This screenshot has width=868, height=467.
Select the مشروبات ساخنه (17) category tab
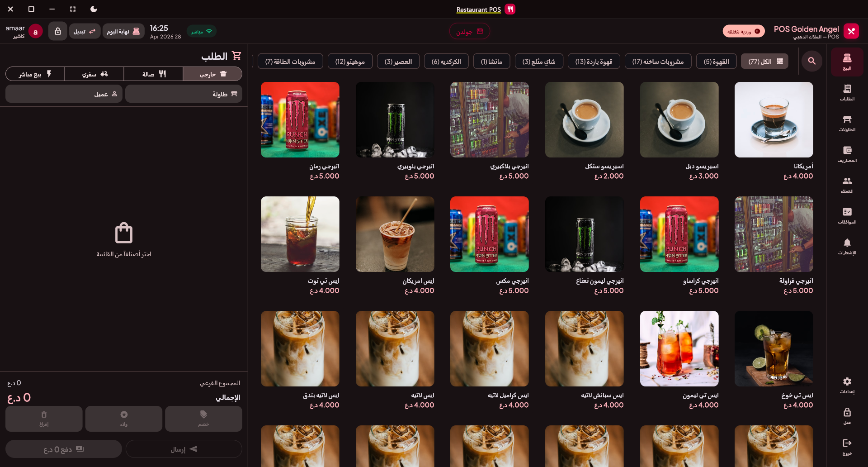coord(658,61)
